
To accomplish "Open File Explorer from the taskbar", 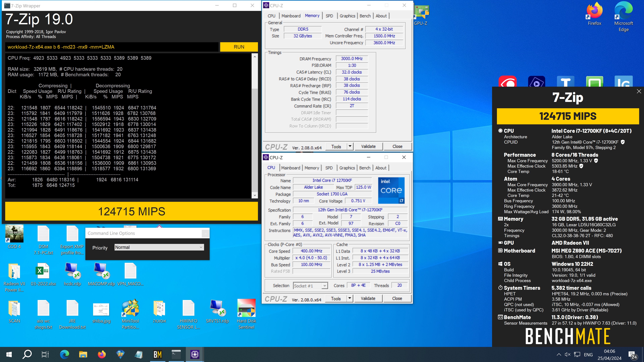I will click(83, 354).
